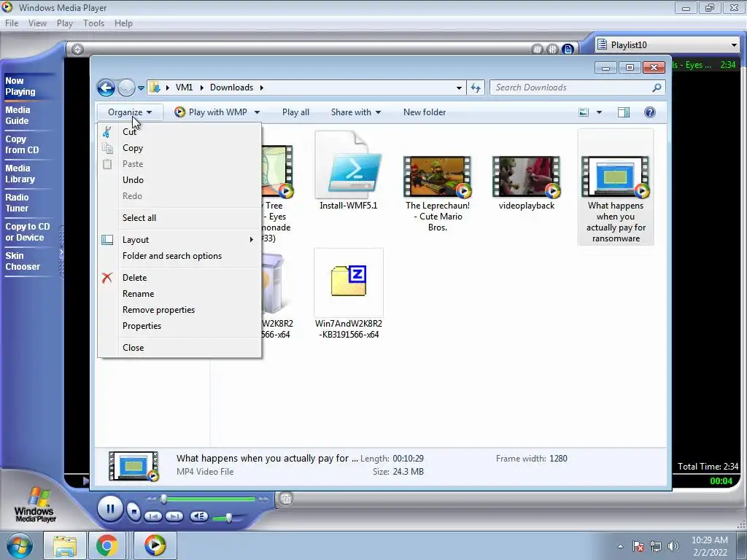Choose Select all menu entry
747x560 pixels.
(179, 217)
